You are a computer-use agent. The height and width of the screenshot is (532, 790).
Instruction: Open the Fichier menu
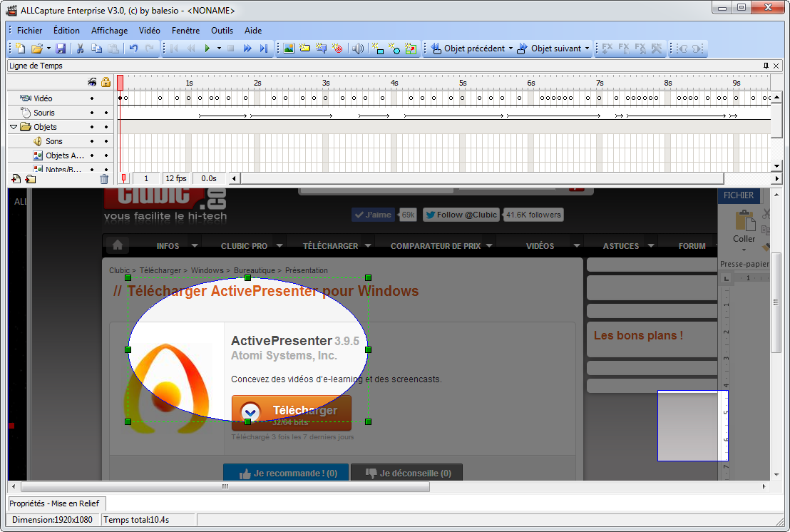[x=30, y=30]
